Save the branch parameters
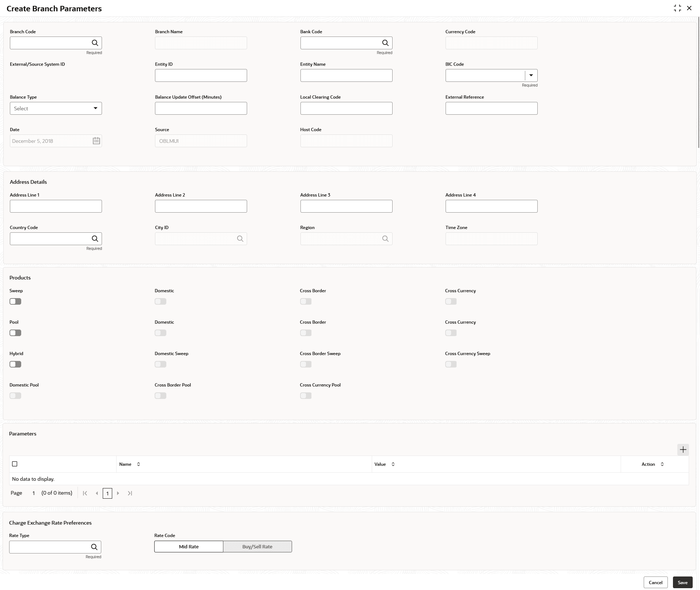This screenshot has height=590, width=700. 682,582
